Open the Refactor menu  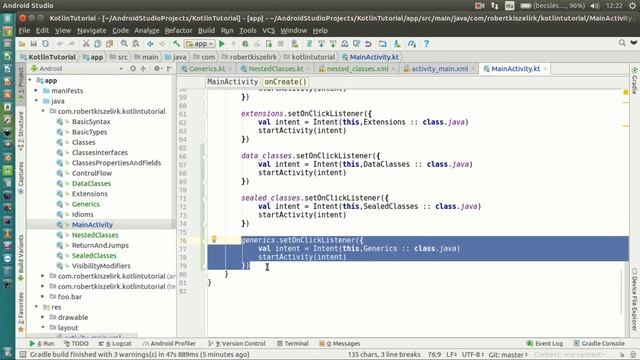point(178,31)
